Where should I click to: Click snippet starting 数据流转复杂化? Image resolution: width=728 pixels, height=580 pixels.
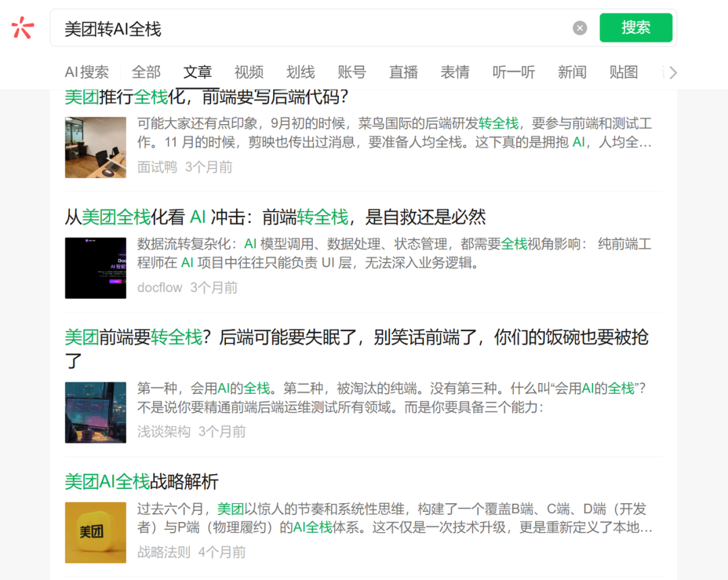tap(394, 254)
